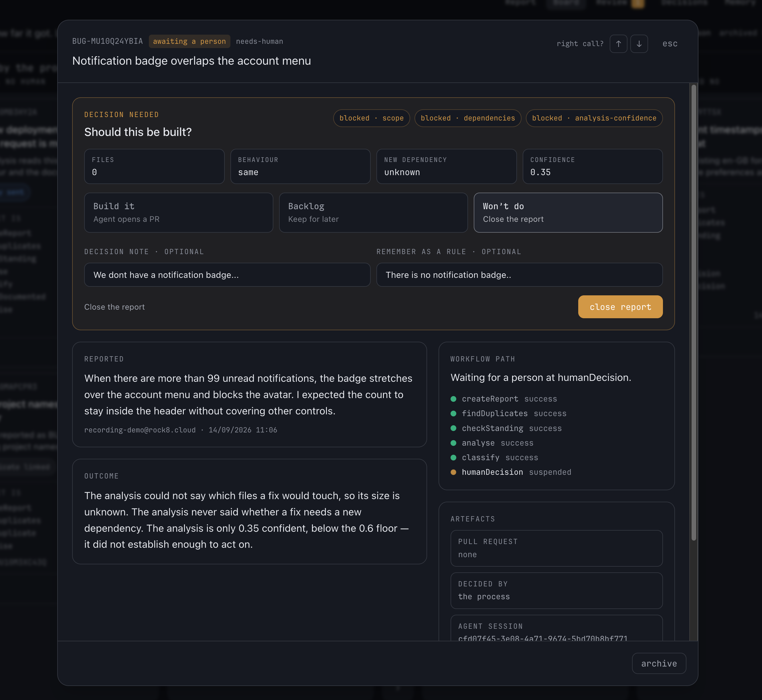Click the createReport workflow step
The height and width of the screenshot is (700, 762).
504,399
